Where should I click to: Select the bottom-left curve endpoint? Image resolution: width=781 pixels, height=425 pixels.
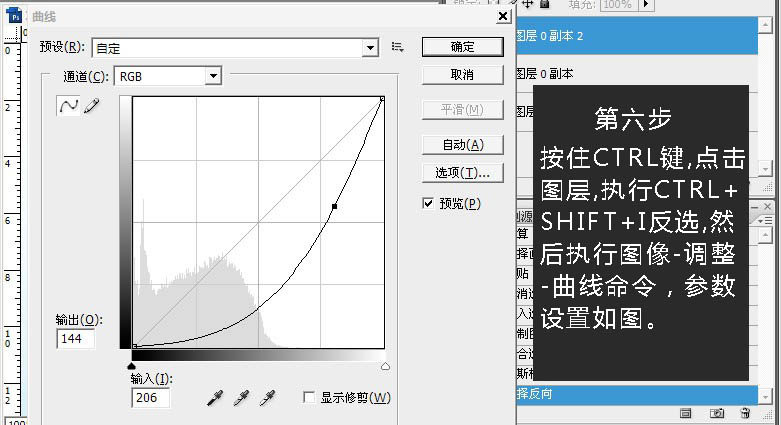(134, 346)
